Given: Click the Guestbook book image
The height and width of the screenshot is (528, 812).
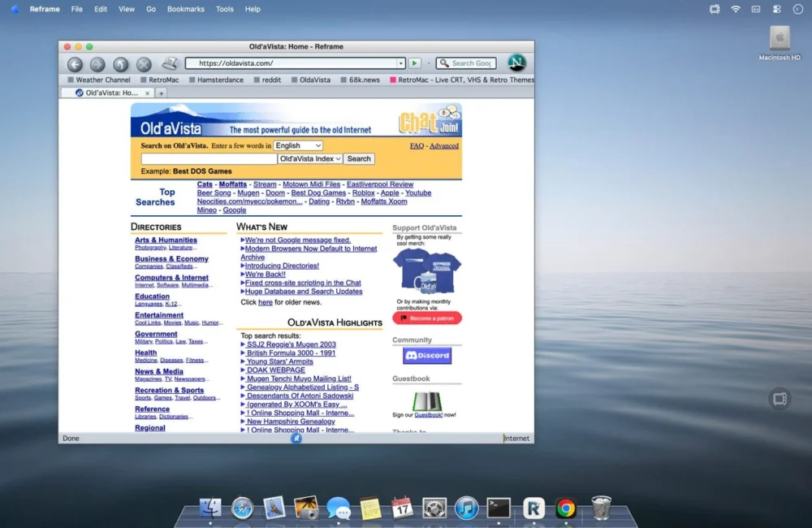Looking at the screenshot, I should tap(427, 400).
